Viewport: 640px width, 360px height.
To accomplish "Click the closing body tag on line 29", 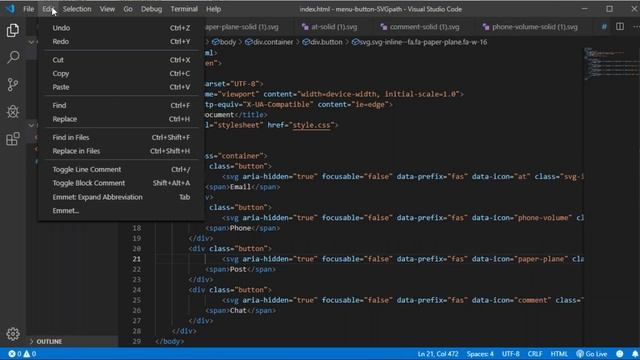I will point(170,341).
